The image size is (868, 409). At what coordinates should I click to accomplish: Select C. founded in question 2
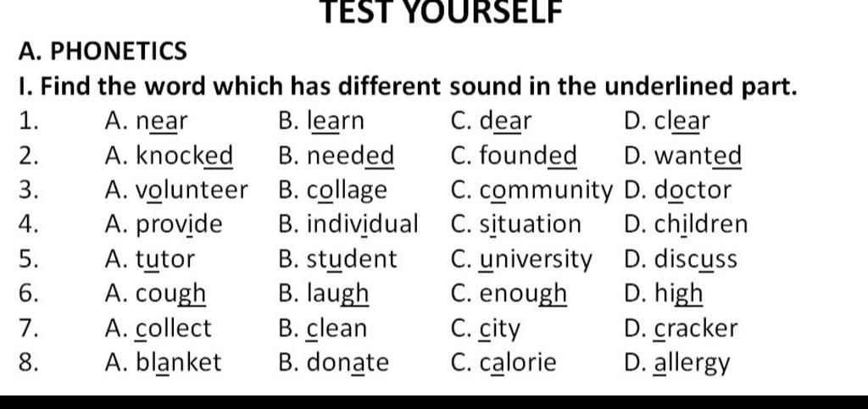click(x=514, y=155)
